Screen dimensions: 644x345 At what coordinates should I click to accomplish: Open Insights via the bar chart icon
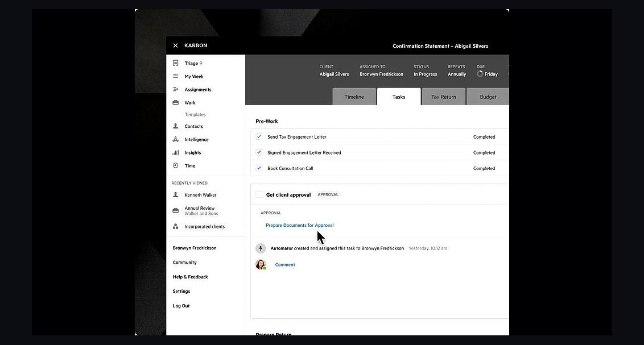click(x=175, y=152)
